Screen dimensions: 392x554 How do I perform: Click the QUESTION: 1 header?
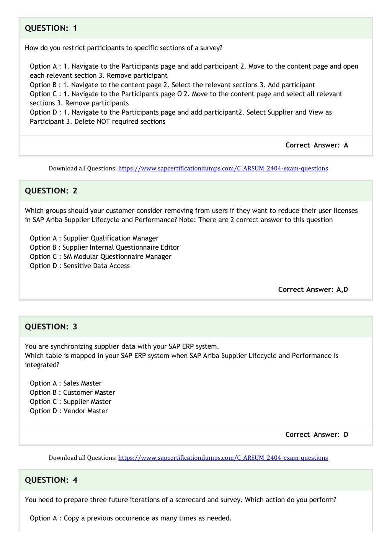pyautogui.click(x=196, y=28)
